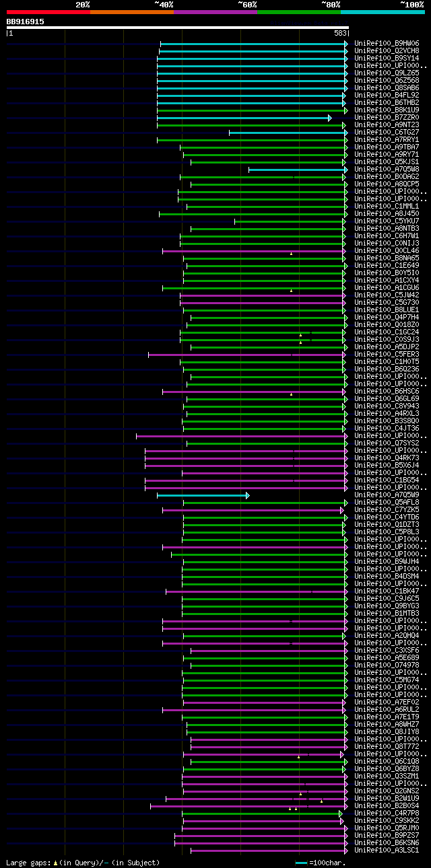431x868 pixels.
Task: Select the UniRef100_A1CGU6 label
Action: tap(386, 287)
